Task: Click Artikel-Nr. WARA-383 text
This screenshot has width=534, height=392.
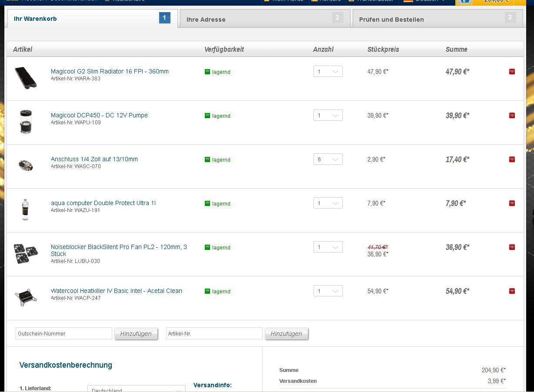Action: click(76, 79)
